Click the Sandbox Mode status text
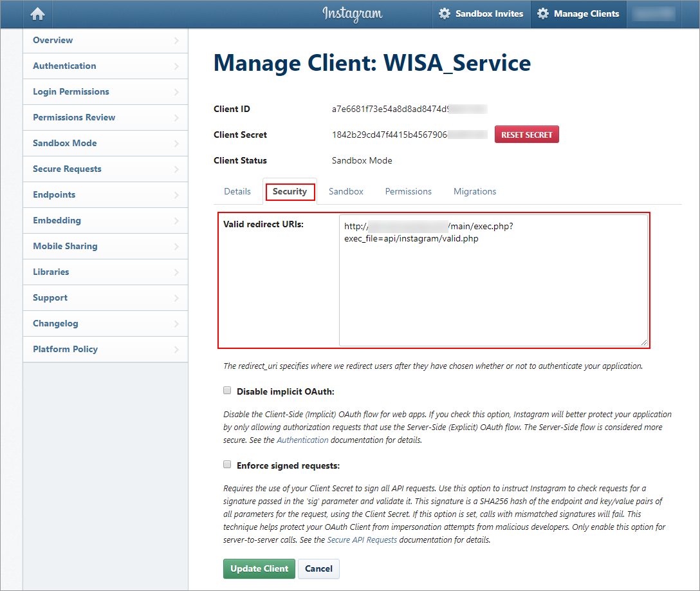The image size is (700, 591). 362,160
